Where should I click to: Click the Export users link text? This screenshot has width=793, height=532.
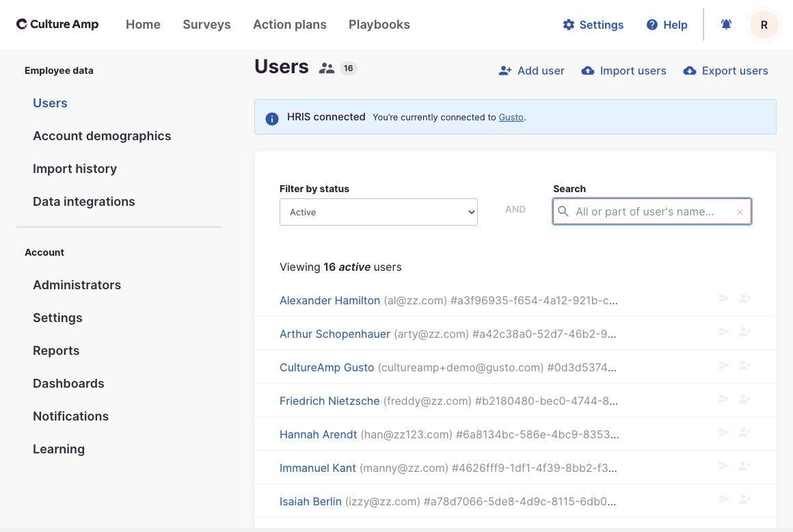point(735,71)
